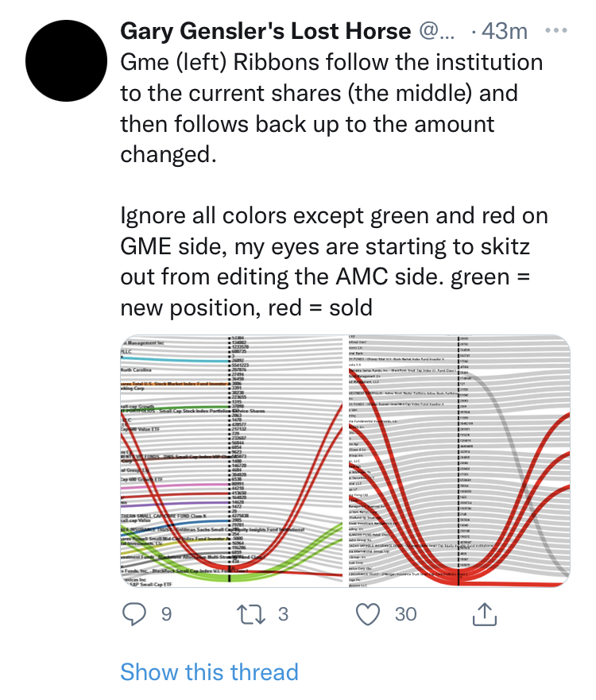596x700 pixels.
Task: Click the tweet paragraph starting 'Gme (left) Ribbons'
Action: click(x=331, y=108)
